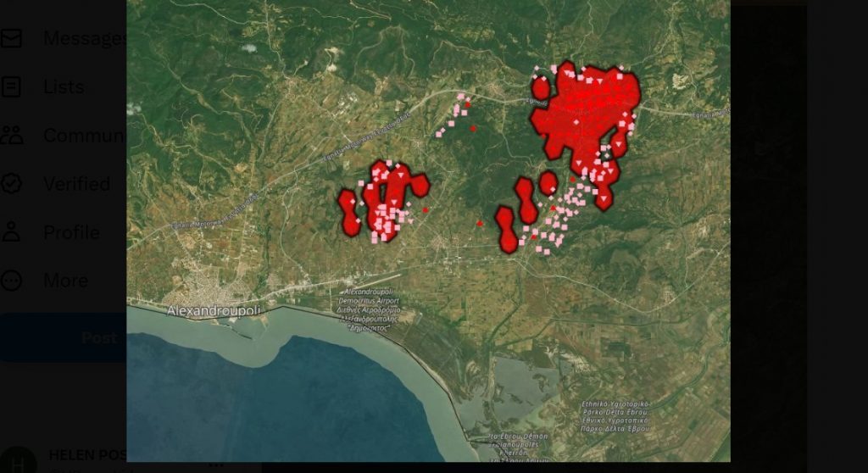Select the Profile label in navigation

71,232
